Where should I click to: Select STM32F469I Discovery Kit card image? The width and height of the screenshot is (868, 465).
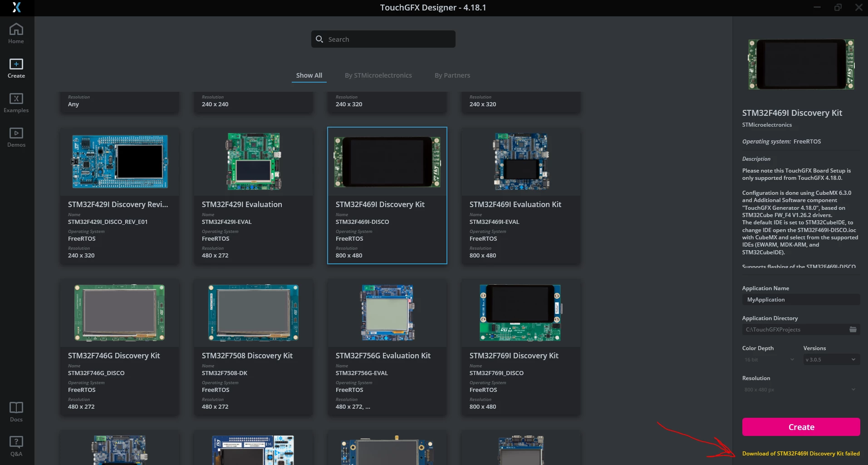click(x=387, y=162)
